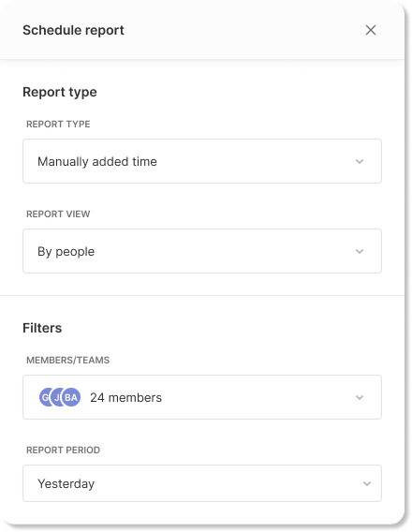The height and width of the screenshot is (532, 412).
Task: Click the chevron in the Report View field
Action: pos(360,251)
